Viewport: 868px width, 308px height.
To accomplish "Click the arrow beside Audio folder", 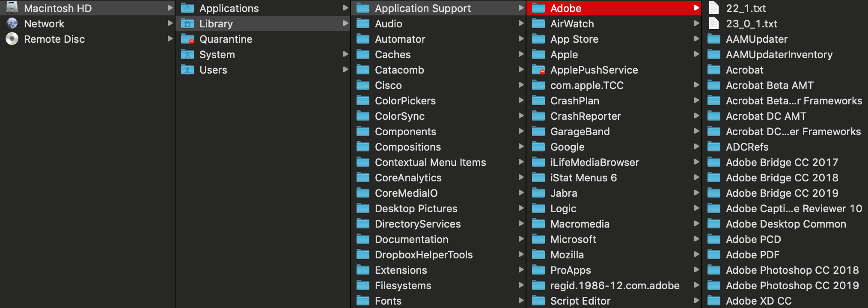I will pos(521,23).
